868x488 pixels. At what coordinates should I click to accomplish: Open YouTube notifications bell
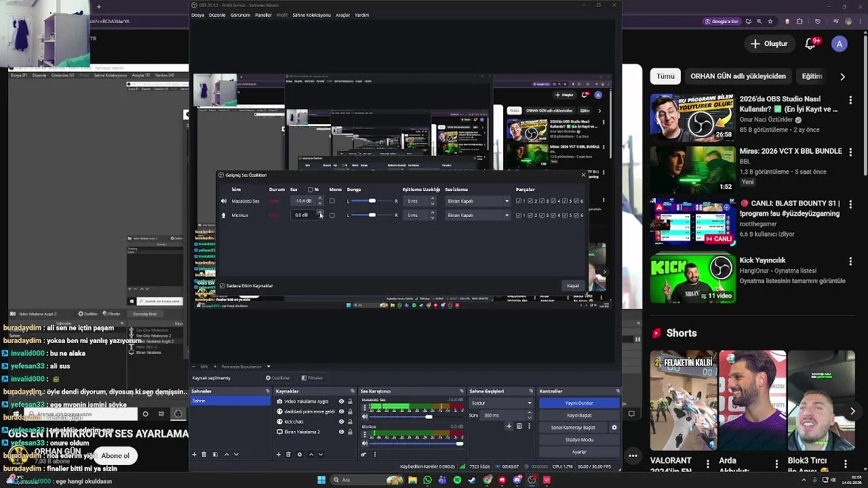click(810, 44)
